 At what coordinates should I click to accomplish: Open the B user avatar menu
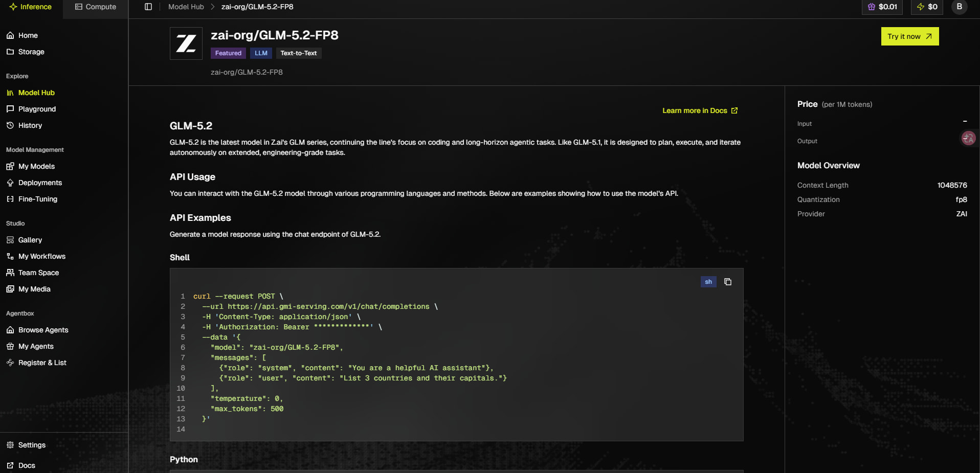[x=960, y=7]
